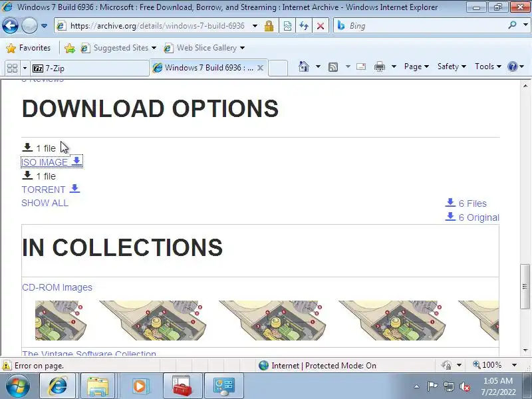
Task: Click the network tray icon
Action: [x=448, y=386]
